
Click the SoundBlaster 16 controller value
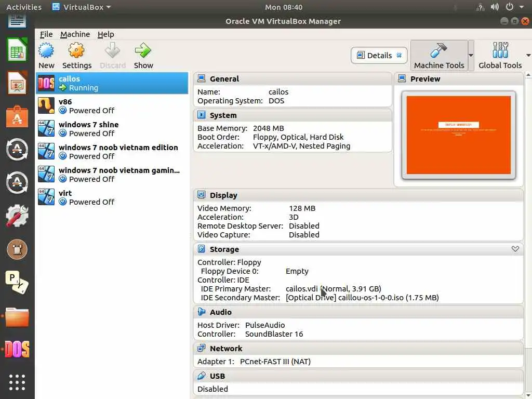point(274,334)
